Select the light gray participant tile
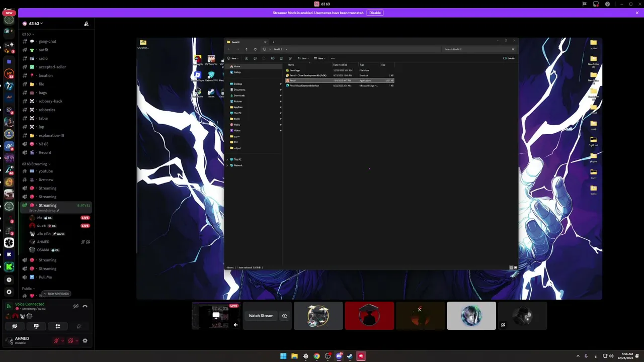Screen dimensions: 644x362 tap(471, 316)
